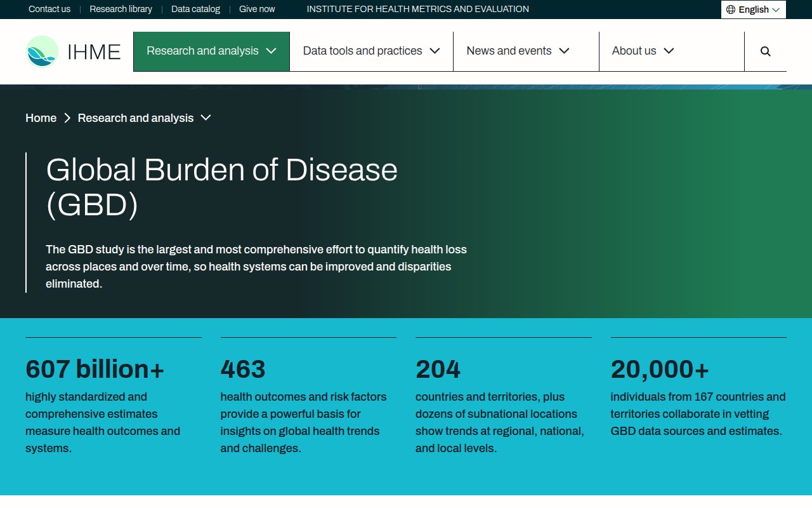Open the Data tools and practices menu

point(371,51)
